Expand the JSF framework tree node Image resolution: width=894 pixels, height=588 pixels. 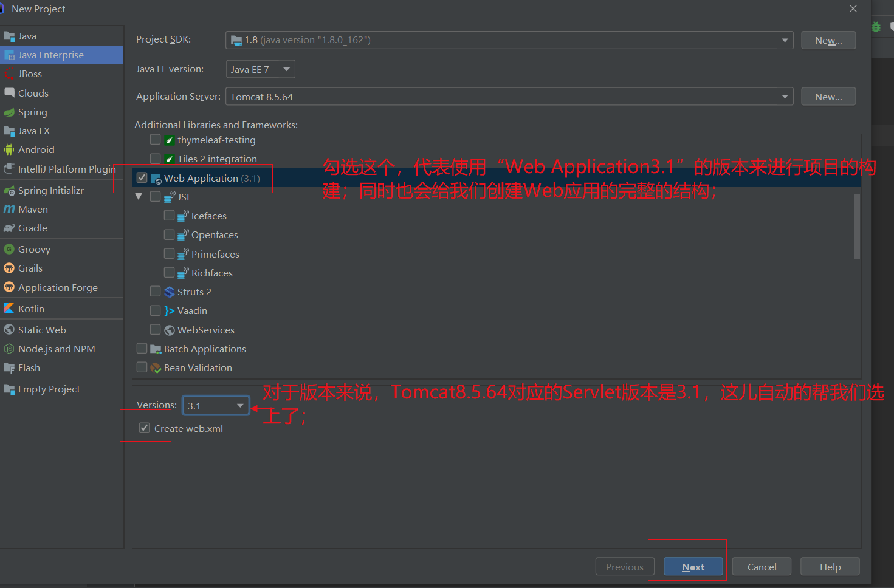[x=139, y=196]
